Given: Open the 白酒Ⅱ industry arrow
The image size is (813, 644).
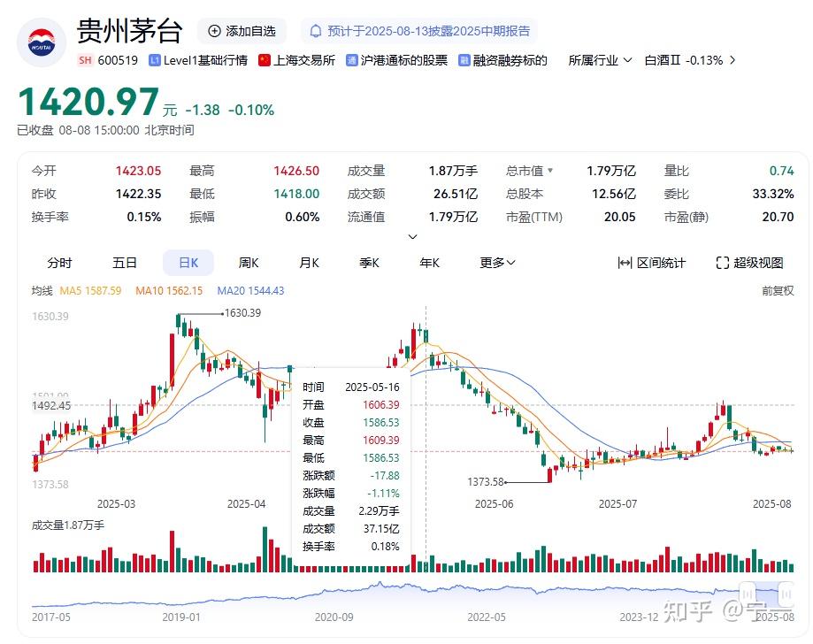Looking at the screenshot, I should (x=732, y=60).
